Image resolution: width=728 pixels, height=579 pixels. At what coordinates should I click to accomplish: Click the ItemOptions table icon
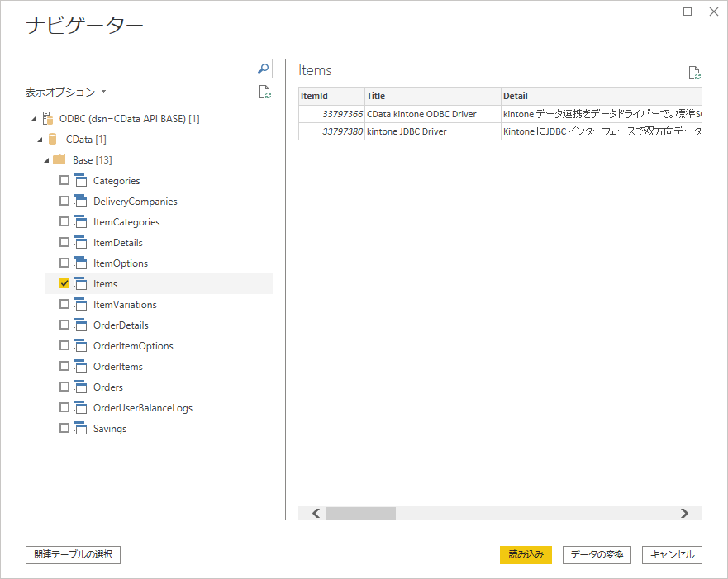click(80, 263)
